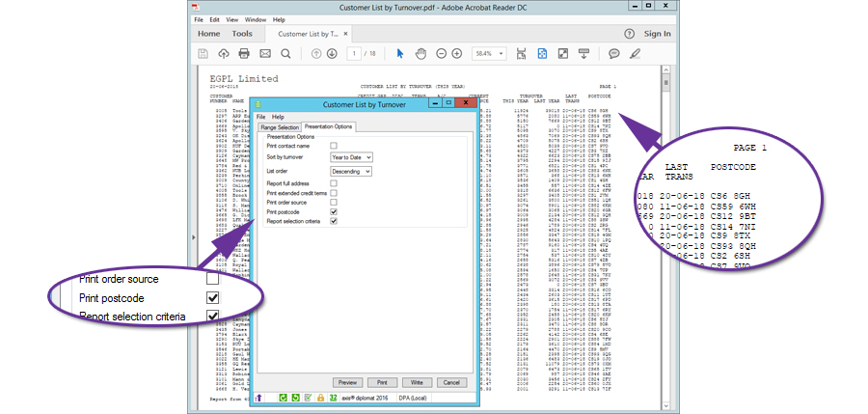The width and height of the screenshot is (868, 414).
Task: Open File menu in Customer List dialog
Action: click(x=260, y=117)
